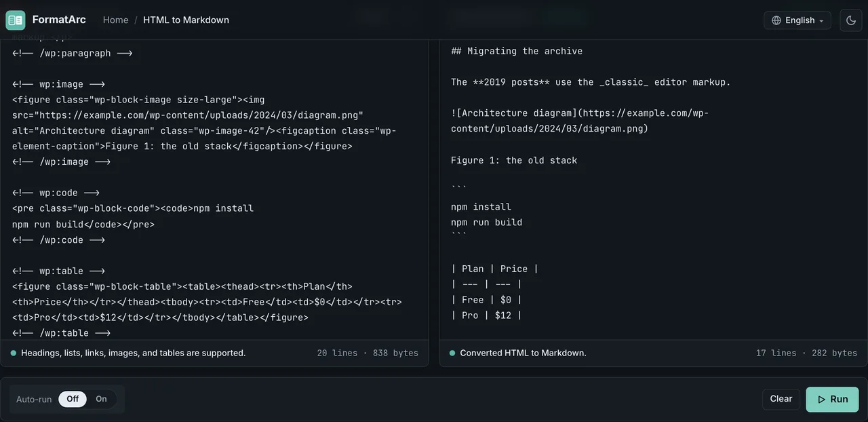Click the '| Plan | Price |' table header row
The image size is (868, 422).
pyautogui.click(x=495, y=269)
